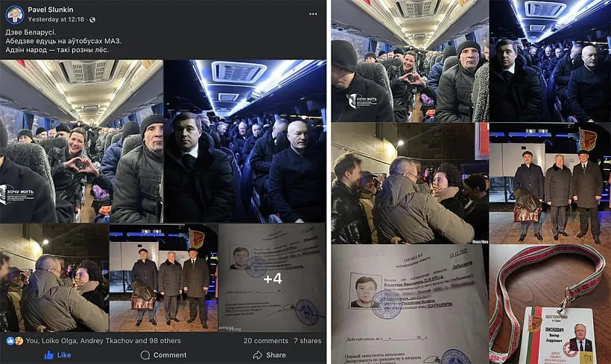This screenshot has height=364, width=611.
Task: Click the heart-face reaction emoji
Action: click(18, 341)
